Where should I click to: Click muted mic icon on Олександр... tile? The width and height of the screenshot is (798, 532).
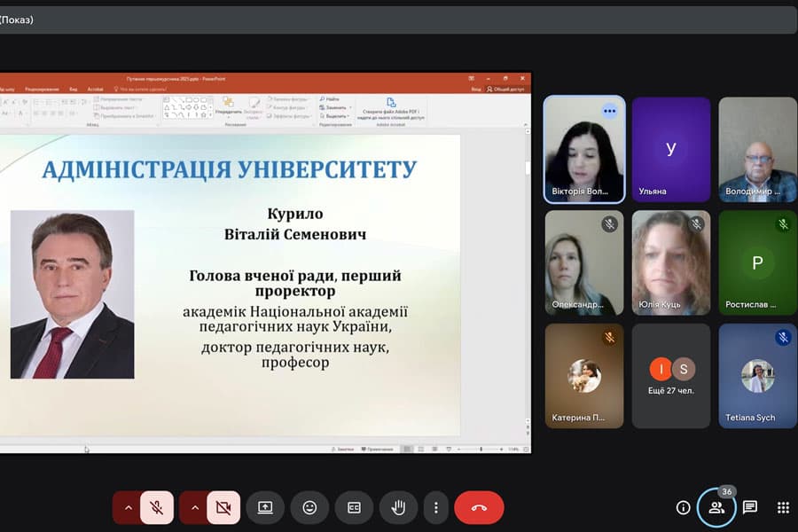[609, 224]
